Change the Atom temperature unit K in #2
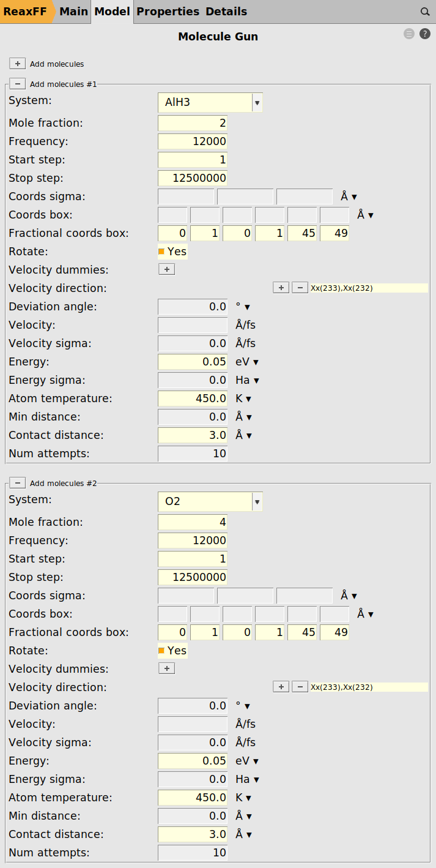 pos(243,798)
